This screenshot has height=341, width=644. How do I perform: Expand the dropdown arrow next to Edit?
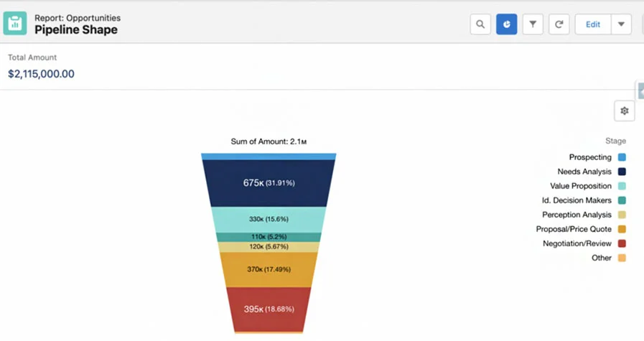(621, 24)
